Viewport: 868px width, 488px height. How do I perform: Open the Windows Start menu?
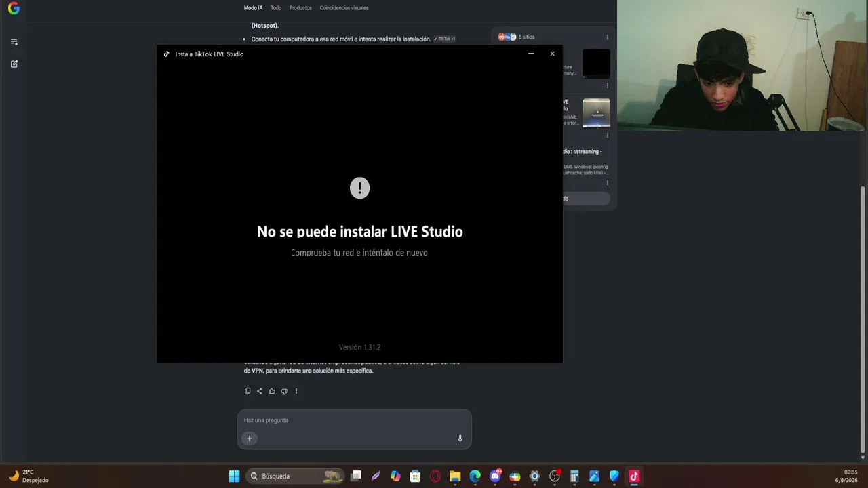[235, 476]
